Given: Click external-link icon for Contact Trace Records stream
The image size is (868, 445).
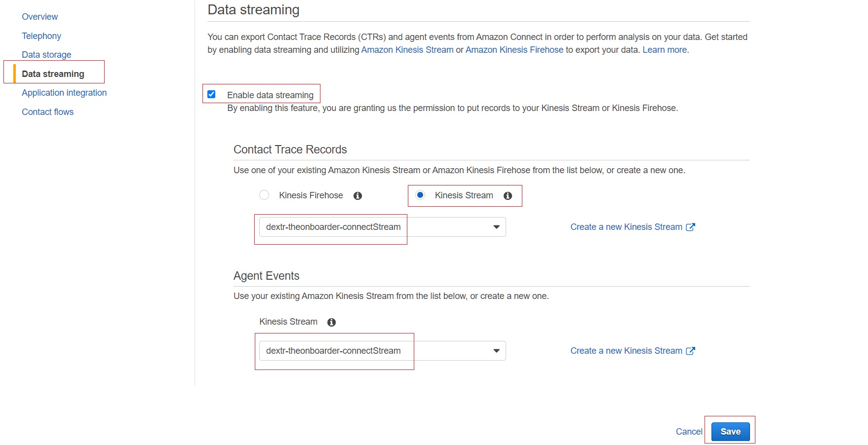Looking at the screenshot, I should pos(691,227).
